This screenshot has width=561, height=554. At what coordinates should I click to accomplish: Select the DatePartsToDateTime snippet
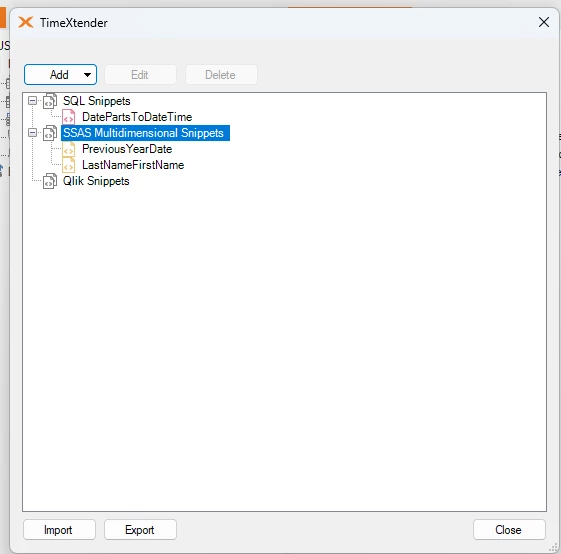[x=137, y=117]
